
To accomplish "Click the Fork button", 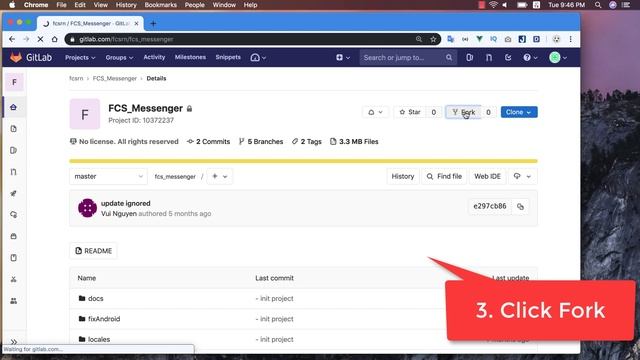I will 463,112.
